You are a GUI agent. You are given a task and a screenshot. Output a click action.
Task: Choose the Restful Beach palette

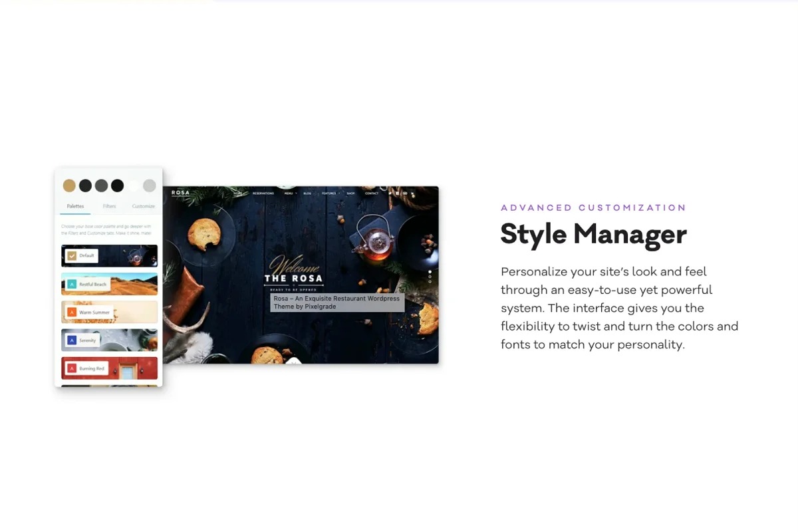109,284
